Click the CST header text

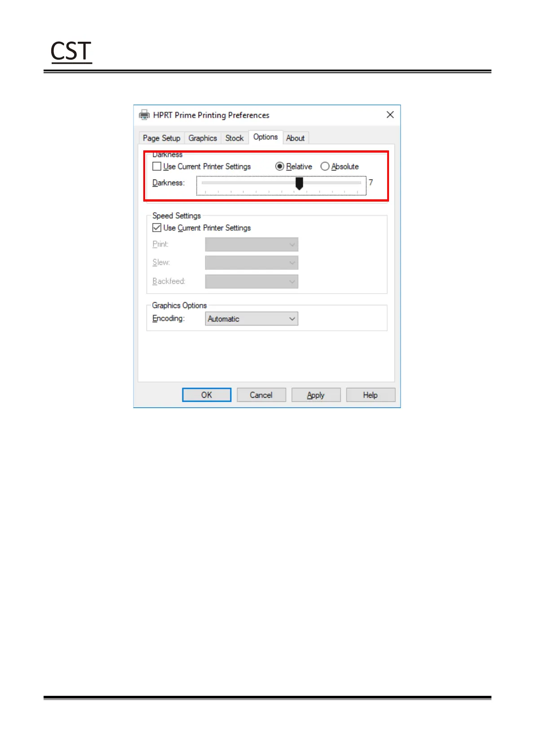click(x=71, y=51)
